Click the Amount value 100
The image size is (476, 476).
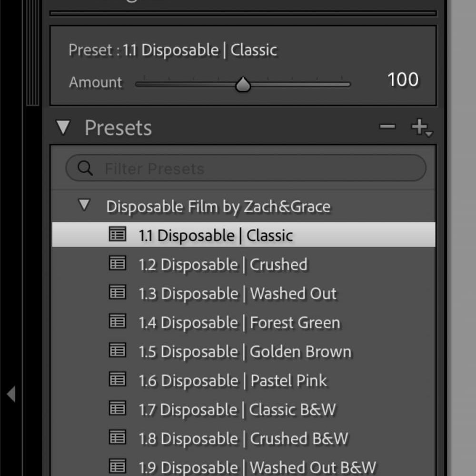[x=403, y=80]
